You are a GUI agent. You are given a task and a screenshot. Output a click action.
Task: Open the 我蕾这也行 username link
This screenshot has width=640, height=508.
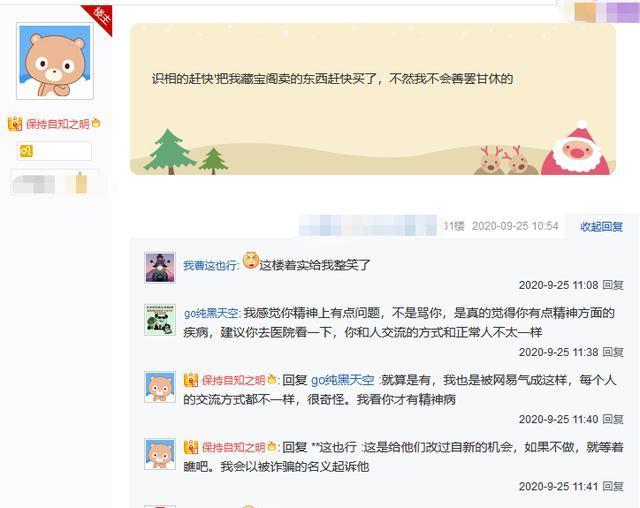(x=210, y=265)
